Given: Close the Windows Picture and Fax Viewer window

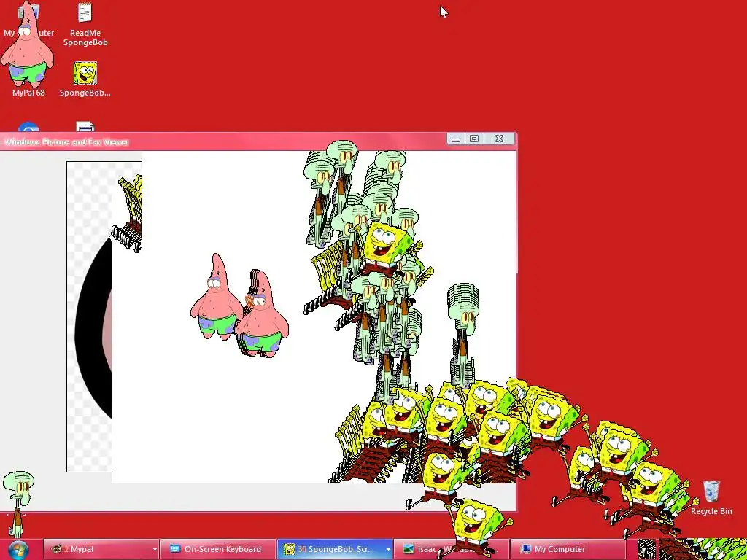Looking at the screenshot, I should coord(499,139).
